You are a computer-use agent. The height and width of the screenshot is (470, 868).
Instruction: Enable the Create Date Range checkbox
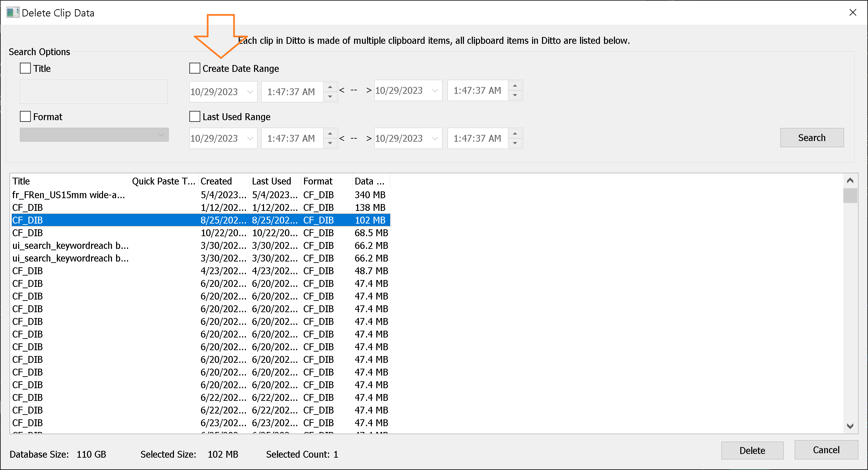point(195,68)
